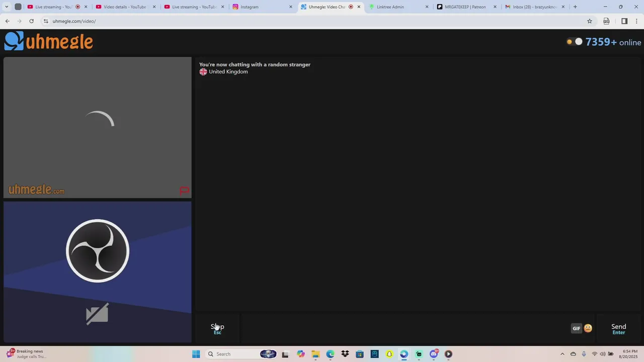The width and height of the screenshot is (644, 362).
Task: Click the chat message input field
Action: click(x=405, y=329)
